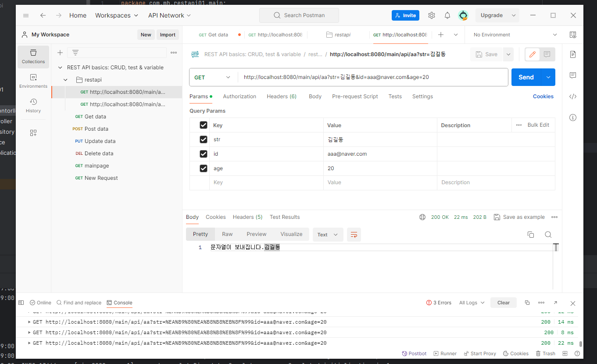Open the Upgrade dropdown arrow

click(x=514, y=15)
